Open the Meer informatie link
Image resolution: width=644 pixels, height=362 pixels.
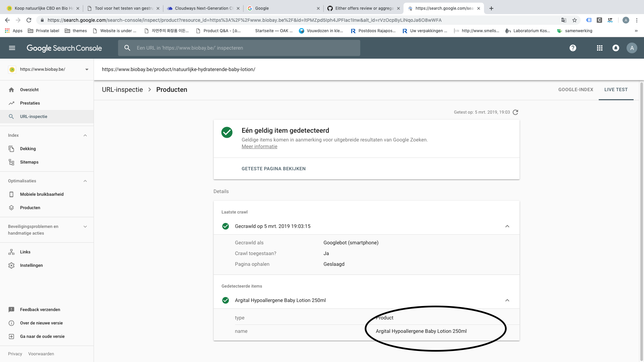(x=259, y=146)
